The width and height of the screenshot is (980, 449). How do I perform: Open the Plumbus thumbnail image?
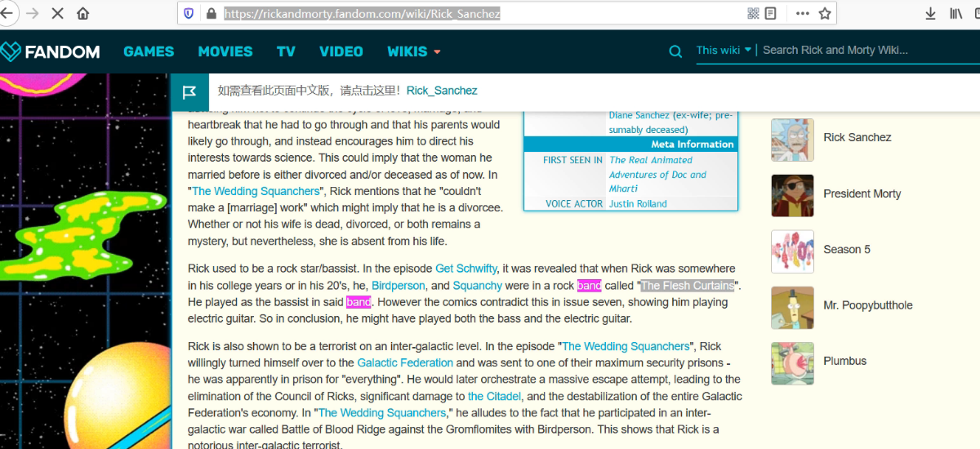coord(792,363)
